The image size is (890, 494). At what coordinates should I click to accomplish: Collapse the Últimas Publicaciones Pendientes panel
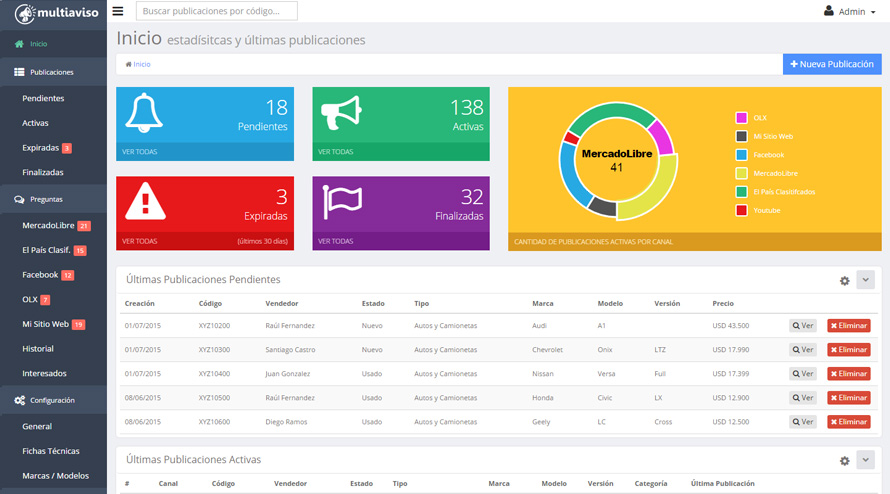point(866,280)
